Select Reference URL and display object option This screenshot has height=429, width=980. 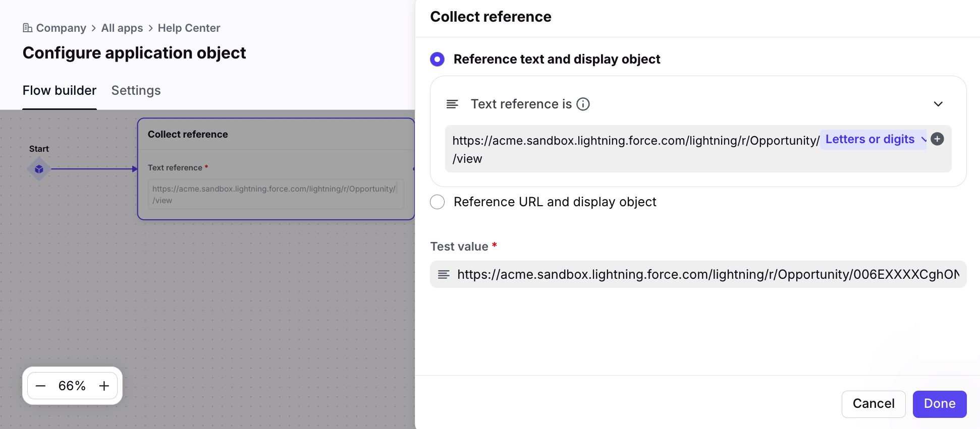click(x=438, y=202)
